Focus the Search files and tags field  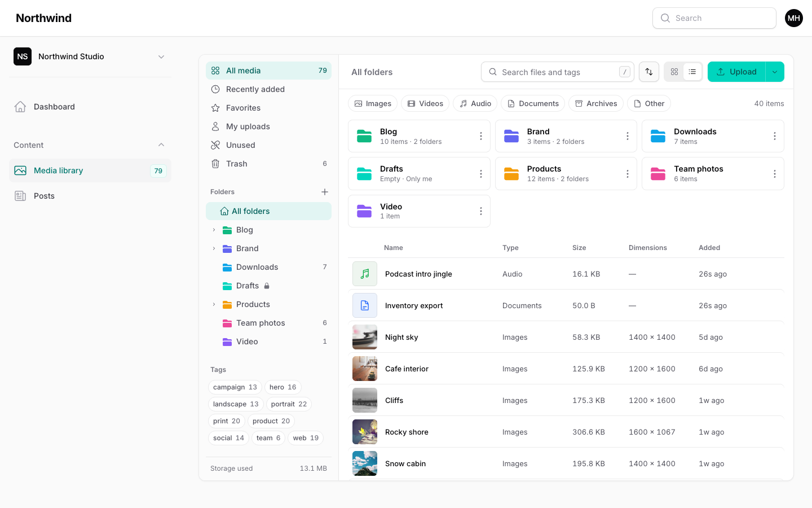(558, 72)
